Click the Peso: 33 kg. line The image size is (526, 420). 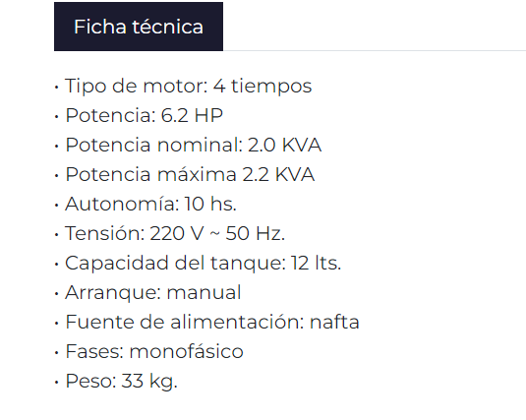point(121,382)
